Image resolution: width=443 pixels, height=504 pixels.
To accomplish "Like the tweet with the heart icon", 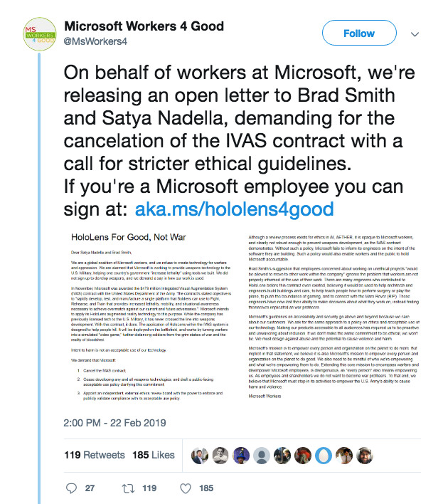I will tap(186, 488).
